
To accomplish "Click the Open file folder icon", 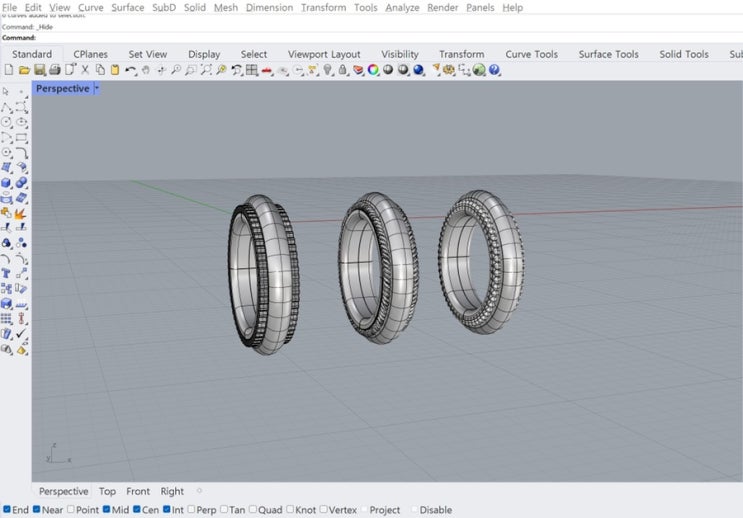I will [24, 70].
